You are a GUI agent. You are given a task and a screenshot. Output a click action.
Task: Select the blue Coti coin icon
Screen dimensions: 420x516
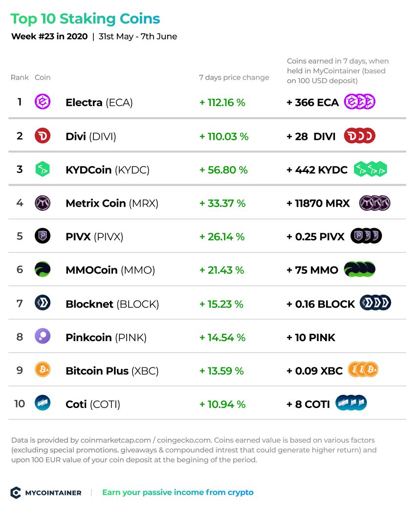click(43, 403)
